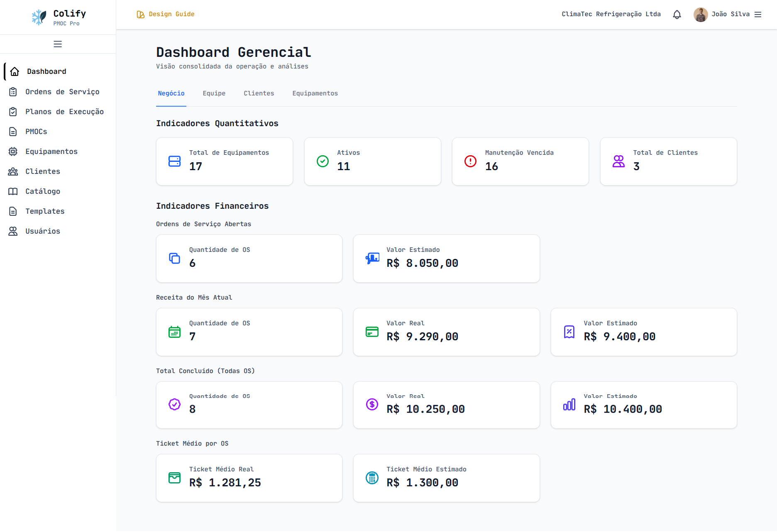The width and height of the screenshot is (777, 532).
Task: Switch to the Equipe tab
Action: 214,93
